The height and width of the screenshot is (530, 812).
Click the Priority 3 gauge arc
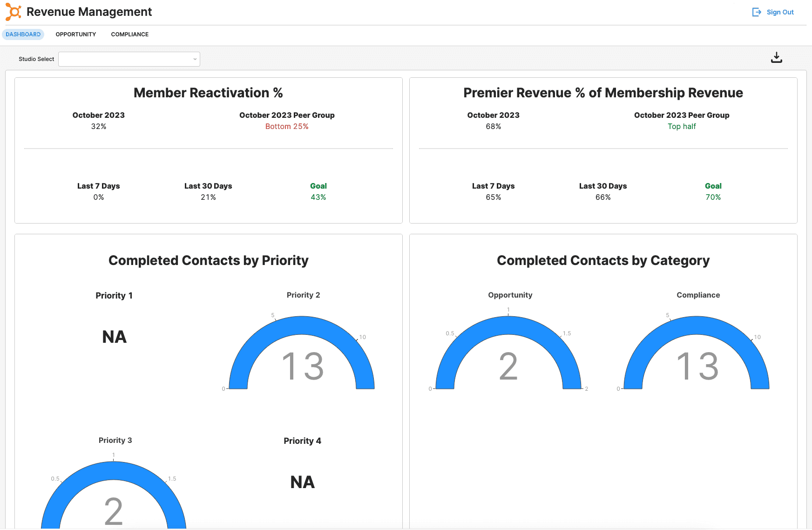(x=114, y=471)
